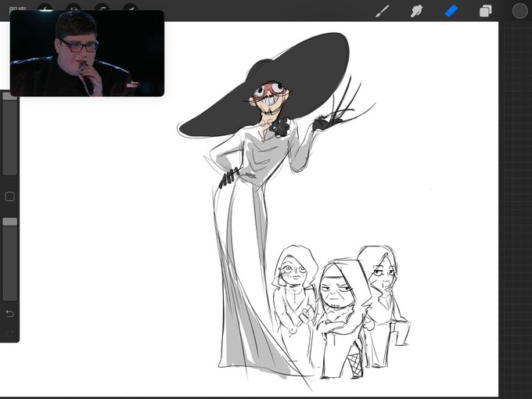Open the Actions wrench menu

45,8
